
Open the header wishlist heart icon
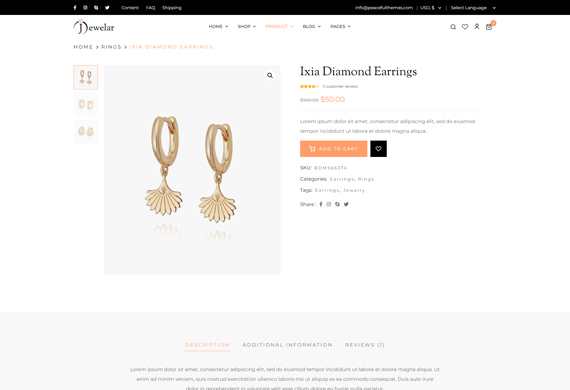(465, 27)
